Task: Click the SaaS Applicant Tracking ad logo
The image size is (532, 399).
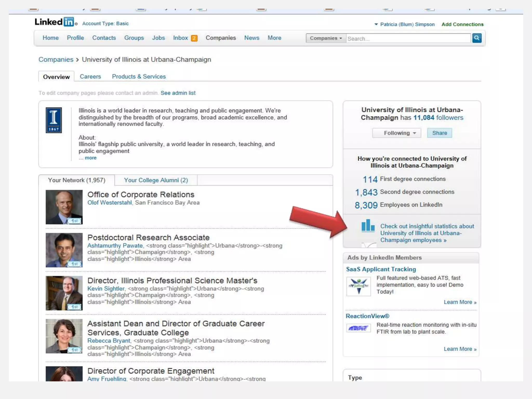Action: point(358,286)
